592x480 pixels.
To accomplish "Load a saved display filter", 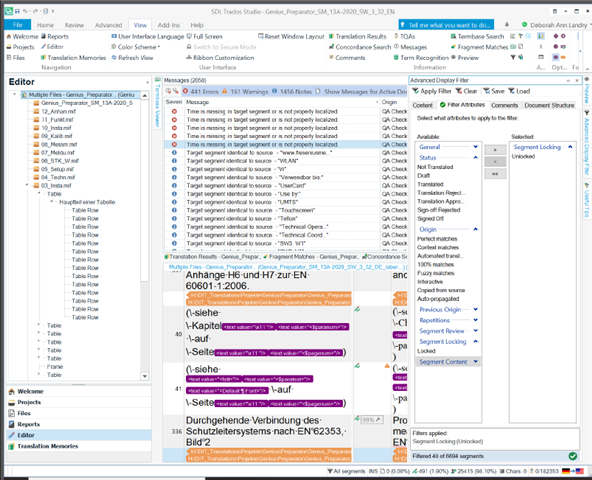I will (519, 91).
